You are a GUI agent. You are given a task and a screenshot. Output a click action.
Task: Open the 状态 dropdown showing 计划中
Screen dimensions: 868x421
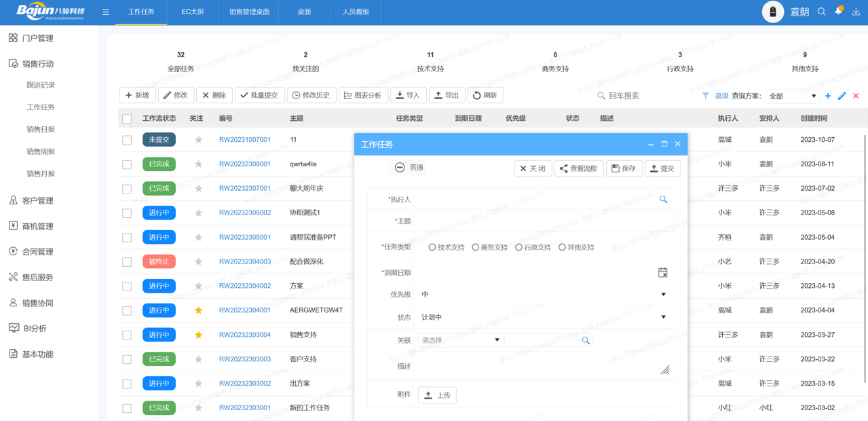click(664, 317)
